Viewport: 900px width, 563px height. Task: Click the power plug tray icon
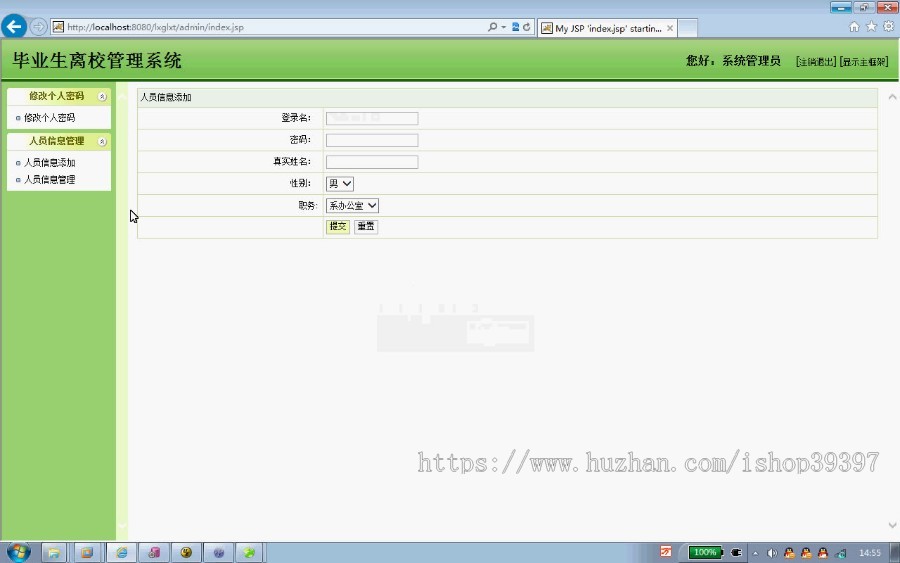coord(736,553)
